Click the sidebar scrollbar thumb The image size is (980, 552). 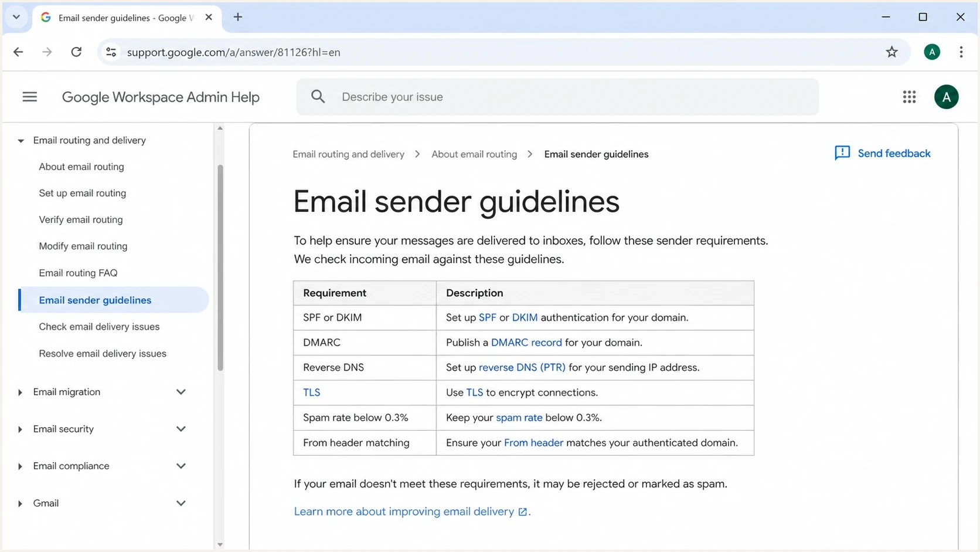click(x=220, y=268)
